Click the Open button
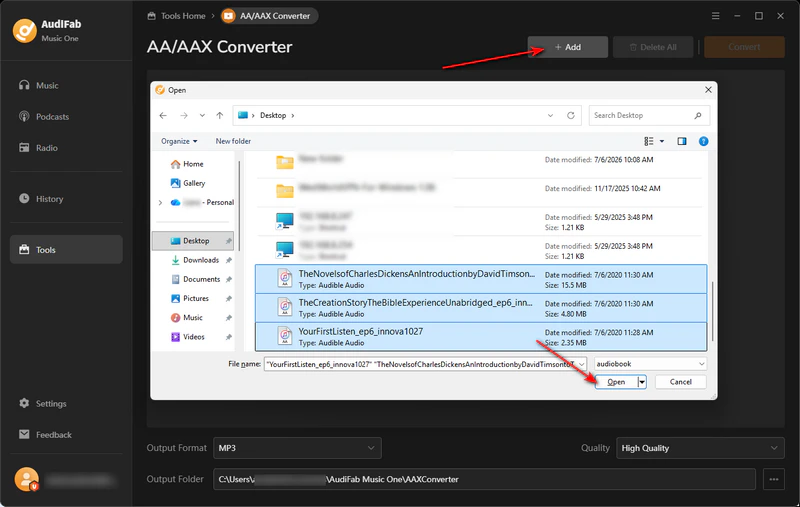This screenshot has width=800, height=507. tap(616, 382)
